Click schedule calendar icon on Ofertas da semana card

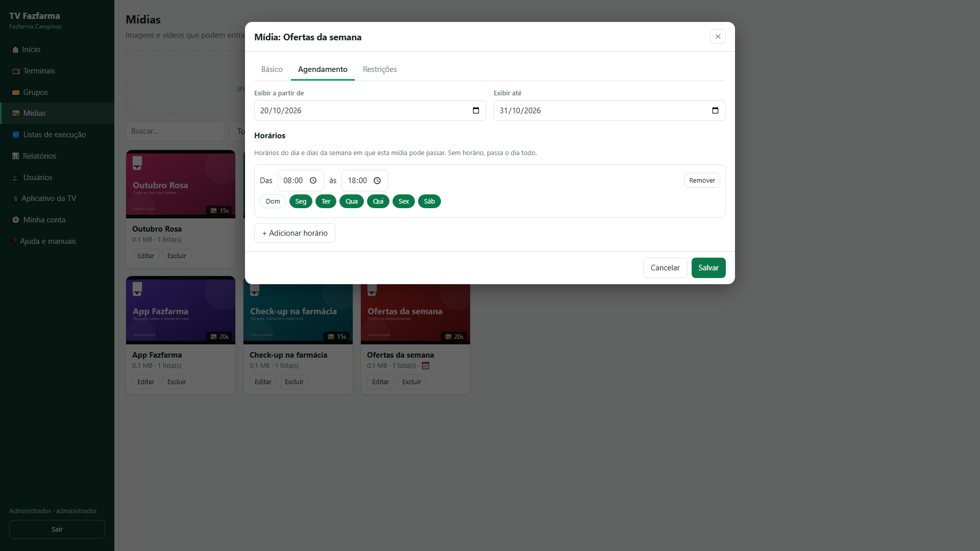click(426, 366)
